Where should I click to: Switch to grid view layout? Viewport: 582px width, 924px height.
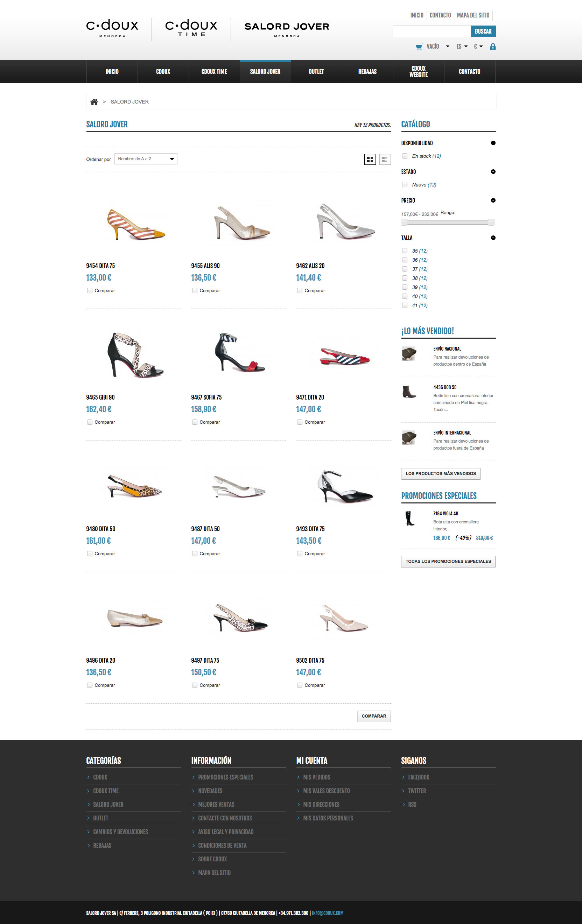(370, 159)
